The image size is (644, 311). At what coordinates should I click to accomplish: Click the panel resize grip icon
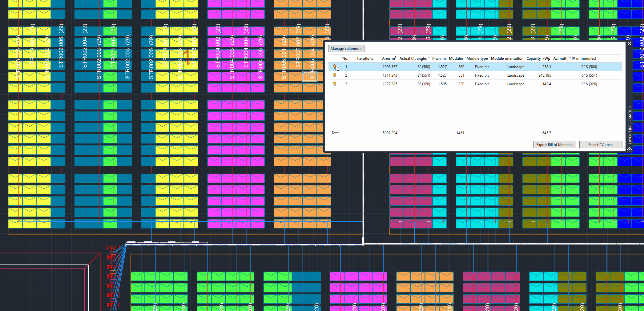(x=629, y=149)
